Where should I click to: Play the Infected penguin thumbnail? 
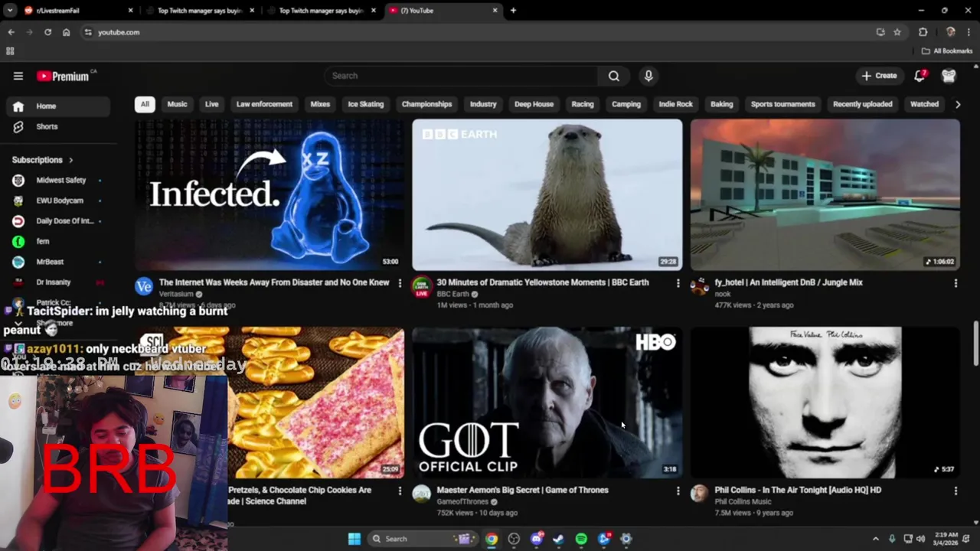pyautogui.click(x=269, y=194)
